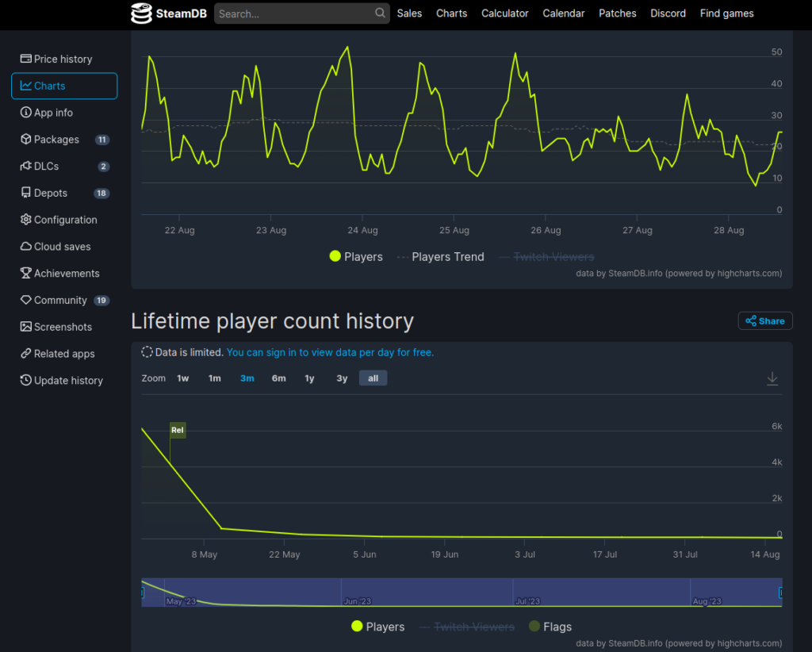Click the Update history clock icon
812x652 pixels.
(x=26, y=381)
